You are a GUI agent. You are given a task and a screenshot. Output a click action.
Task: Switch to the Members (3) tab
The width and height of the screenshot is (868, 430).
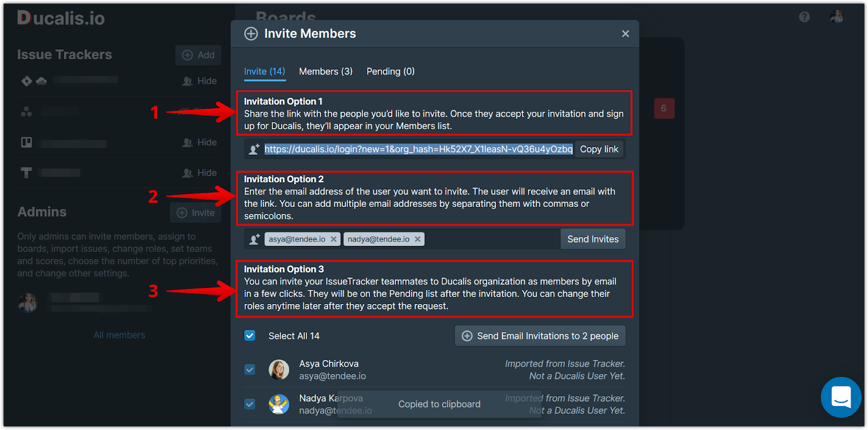pyautogui.click(x=326, y=72)
